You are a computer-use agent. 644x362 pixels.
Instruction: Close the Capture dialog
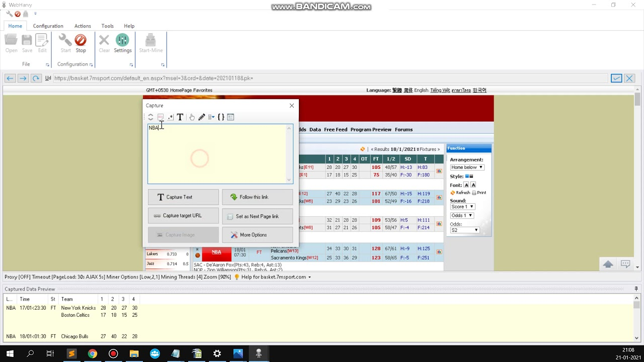coord(292,106)
